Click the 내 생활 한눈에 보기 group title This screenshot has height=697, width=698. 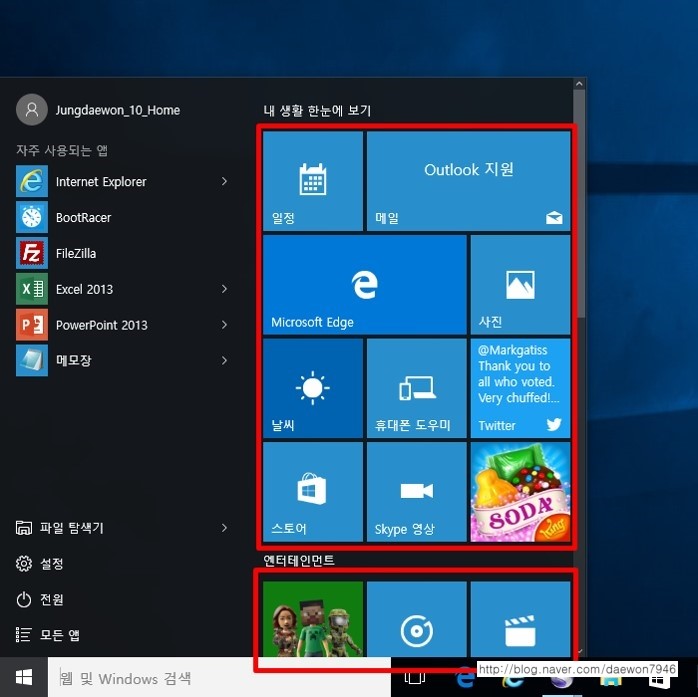(317, 110)
